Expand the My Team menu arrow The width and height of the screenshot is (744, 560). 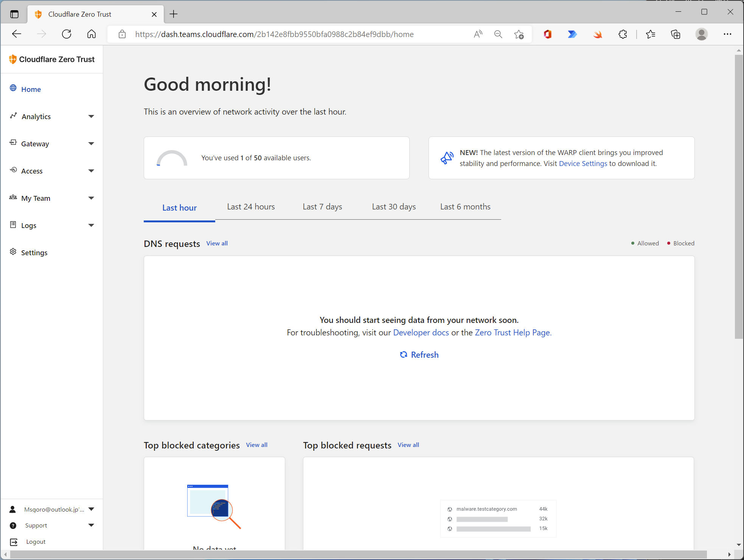click(x=91, y=198)
